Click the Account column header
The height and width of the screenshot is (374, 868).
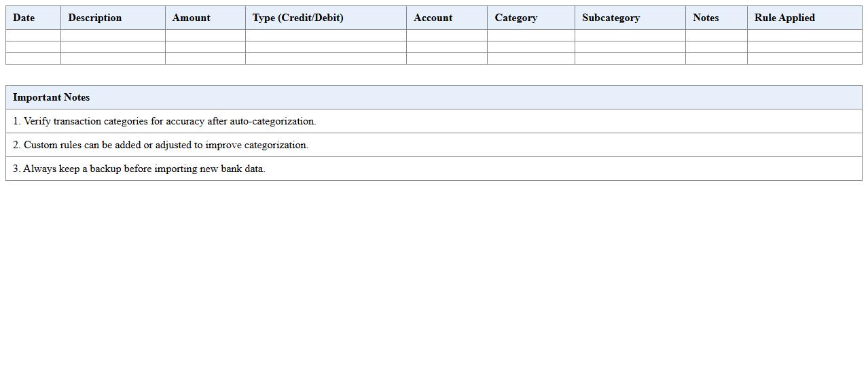pos(447,18)
